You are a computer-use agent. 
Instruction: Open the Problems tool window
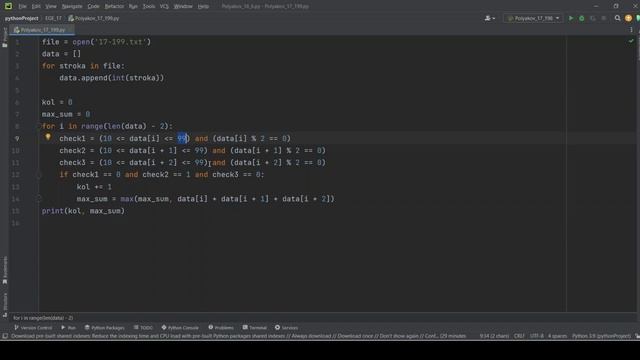pos(221,327)
